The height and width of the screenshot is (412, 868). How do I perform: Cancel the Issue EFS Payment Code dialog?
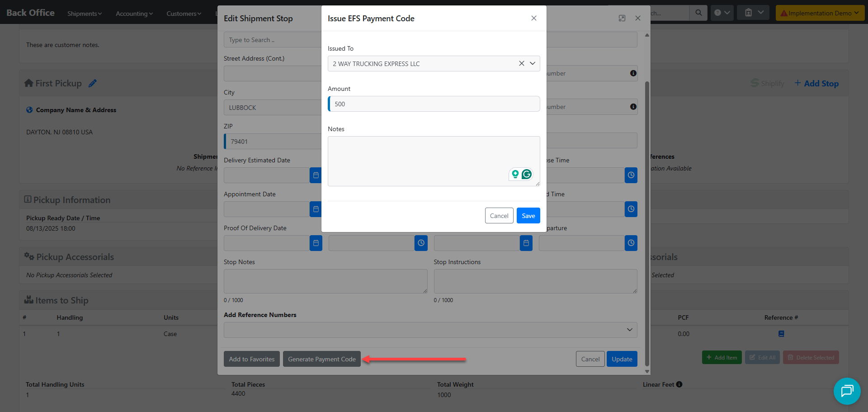[499, 216]
